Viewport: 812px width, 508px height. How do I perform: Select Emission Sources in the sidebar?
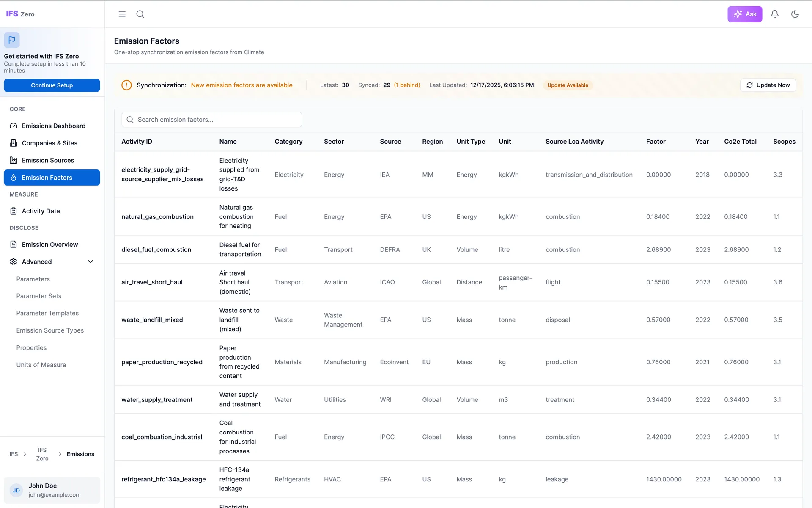(48, 160)
